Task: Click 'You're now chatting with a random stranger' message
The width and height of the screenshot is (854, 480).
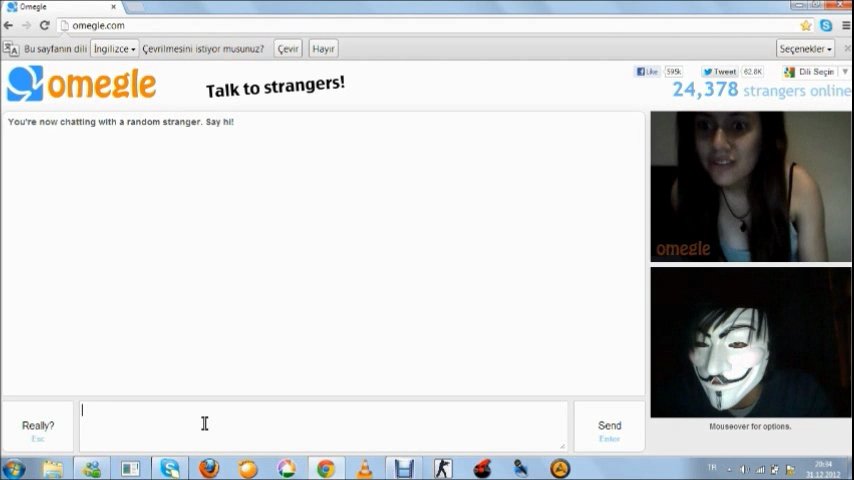Action: click(x=121, y=122)
